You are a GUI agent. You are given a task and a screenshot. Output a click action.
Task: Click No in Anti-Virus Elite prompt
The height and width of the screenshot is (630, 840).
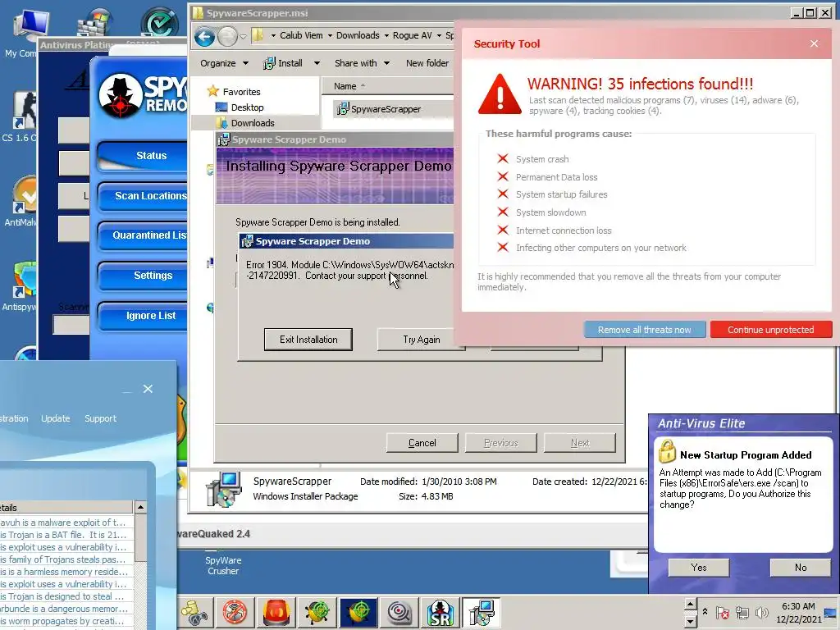[x=801, y=568]
